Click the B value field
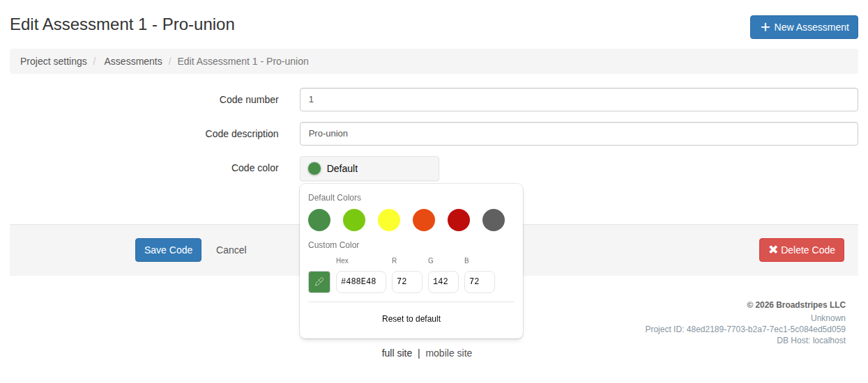The image size is (868, 383). (480, 282)
